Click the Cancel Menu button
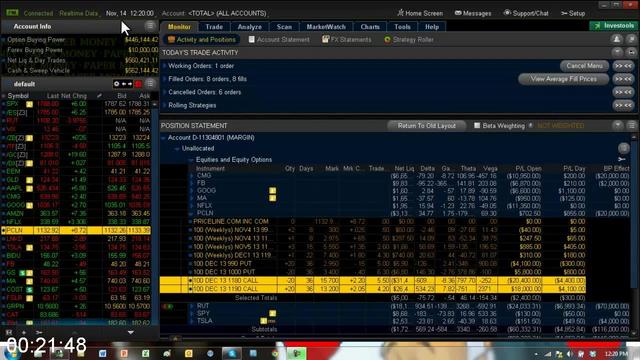 (584, 66)
